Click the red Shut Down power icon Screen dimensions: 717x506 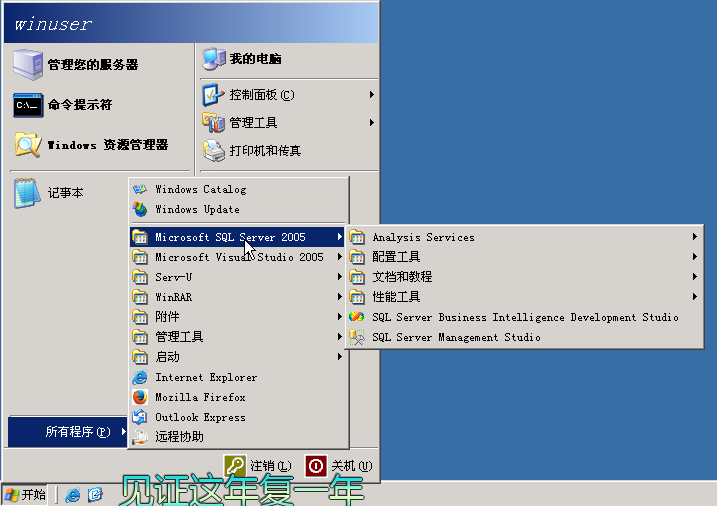click(316, 466)
